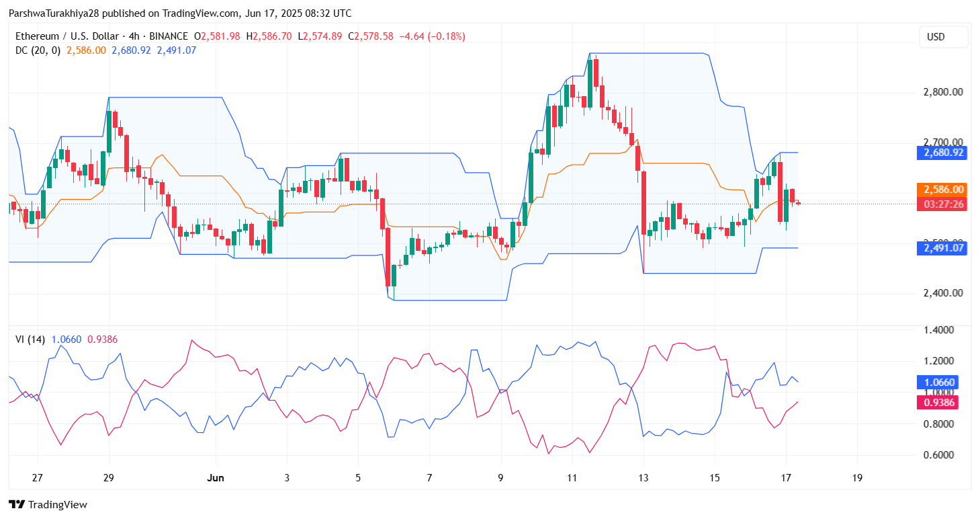The height and width of the screenshot is (519, 980).
Task: Click the red -4.64 (-0.18%) change value
Action: (432, 36)
